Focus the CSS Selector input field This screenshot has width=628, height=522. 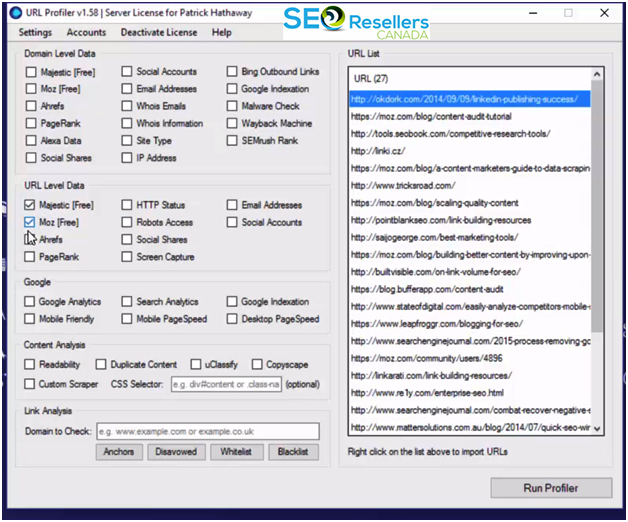(x=226, y=384)
